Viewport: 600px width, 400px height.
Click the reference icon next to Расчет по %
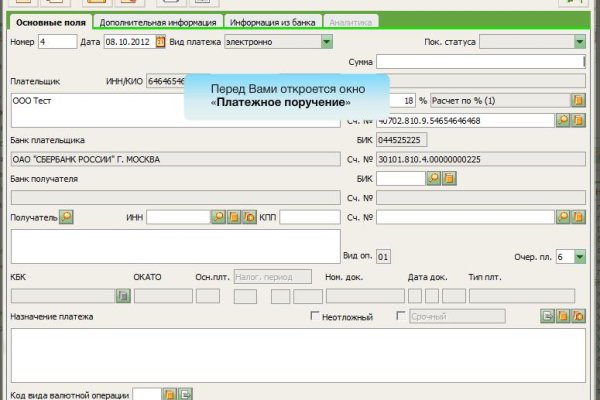click(577, 101)
